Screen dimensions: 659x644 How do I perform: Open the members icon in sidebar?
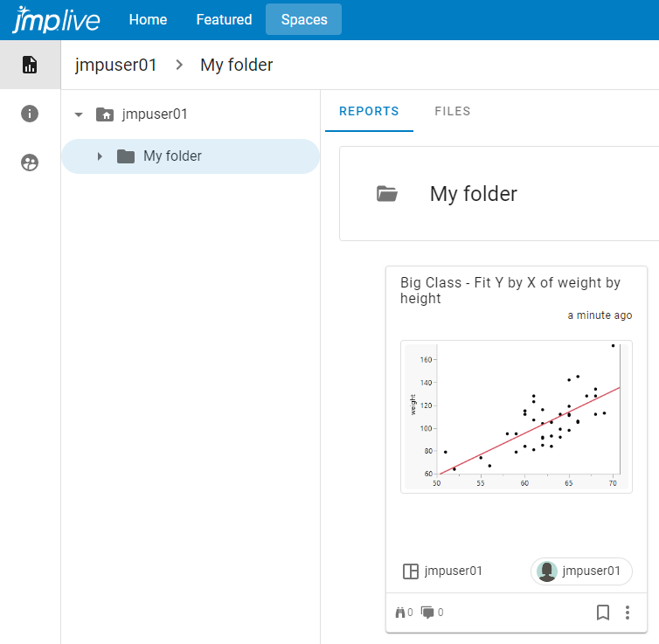coord(30,163)
